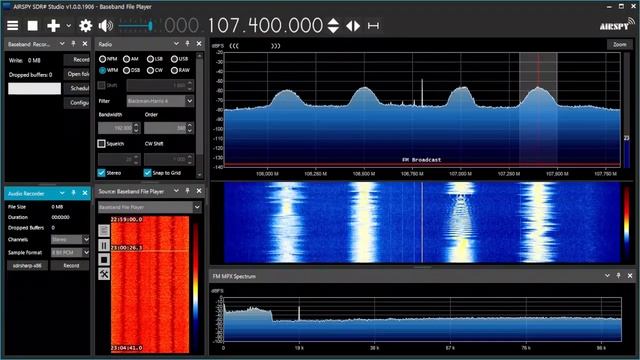Viewport: 640px width, 360px height.
Task: Adjust the spectrum side slider marked 23
Action: coord(627,110)
